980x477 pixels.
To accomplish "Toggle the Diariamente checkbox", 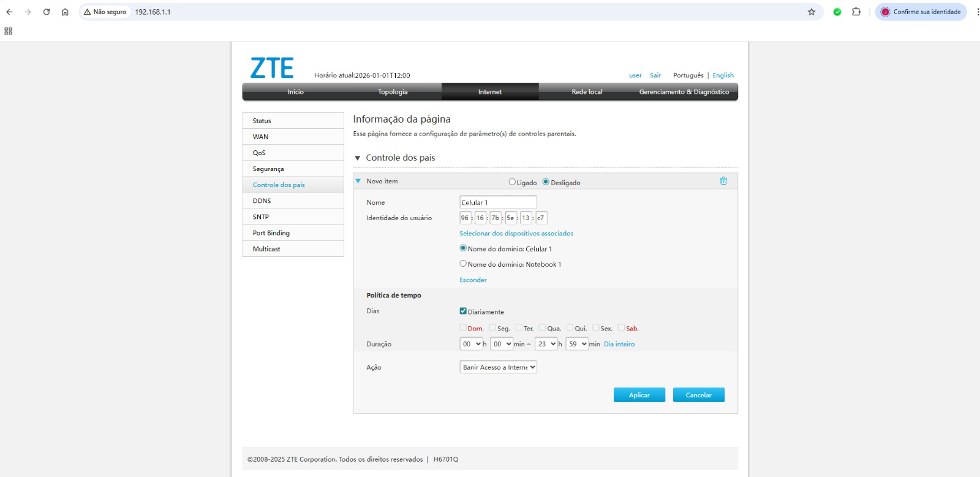I will point(463,311).
